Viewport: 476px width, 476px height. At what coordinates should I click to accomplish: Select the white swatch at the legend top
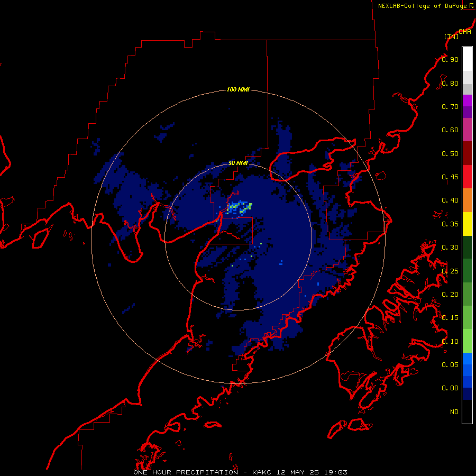pos(467,59)
